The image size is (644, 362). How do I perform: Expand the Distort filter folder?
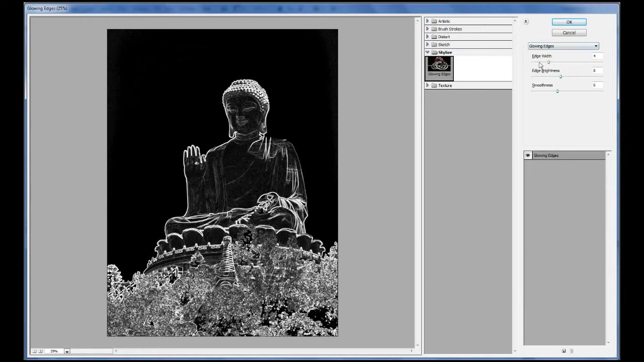click(x=428, y=37)
